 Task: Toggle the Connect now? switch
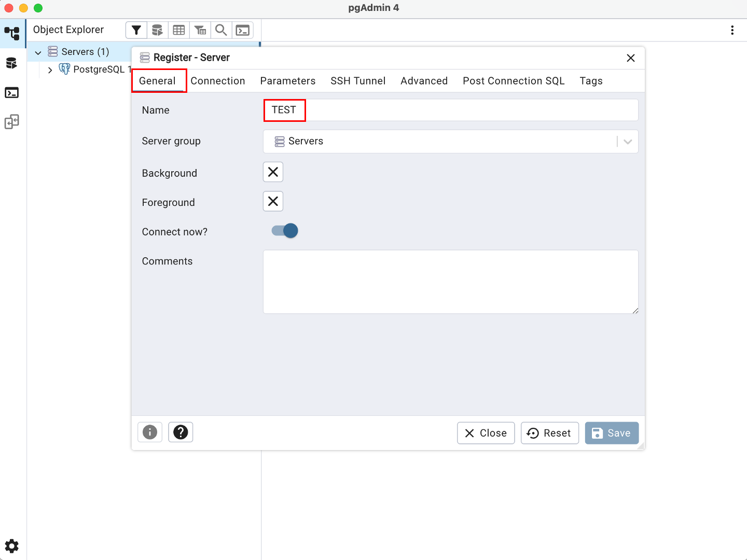tap(285, 231)
